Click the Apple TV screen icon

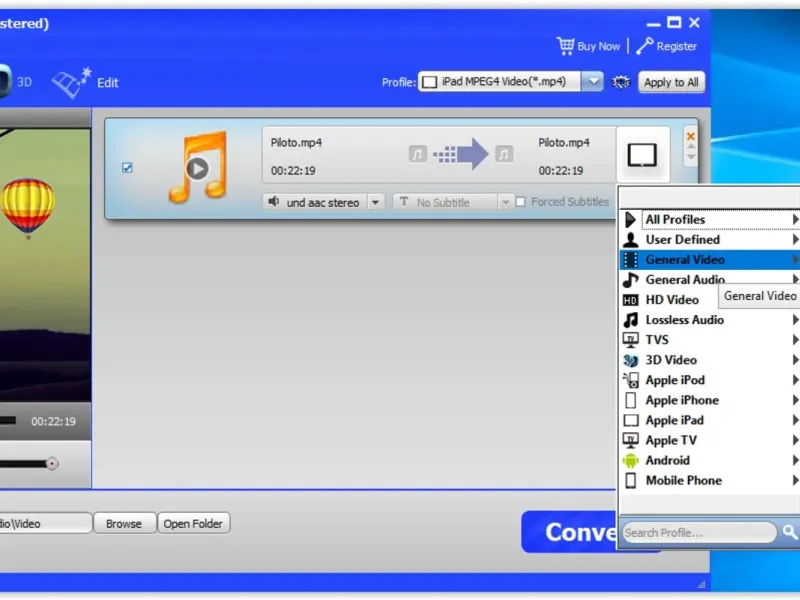tap(631, 440)
